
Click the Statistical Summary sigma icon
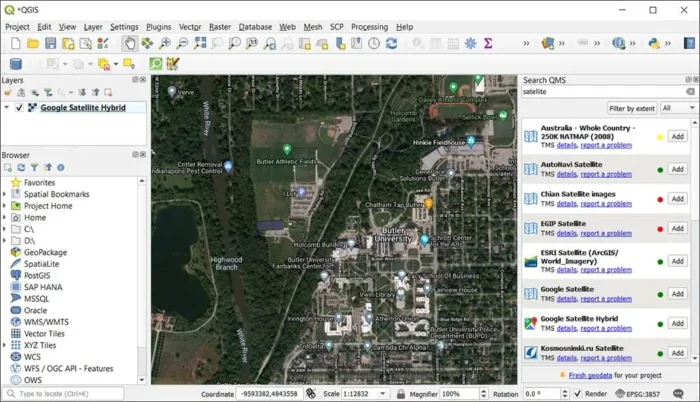click(488, 44)
